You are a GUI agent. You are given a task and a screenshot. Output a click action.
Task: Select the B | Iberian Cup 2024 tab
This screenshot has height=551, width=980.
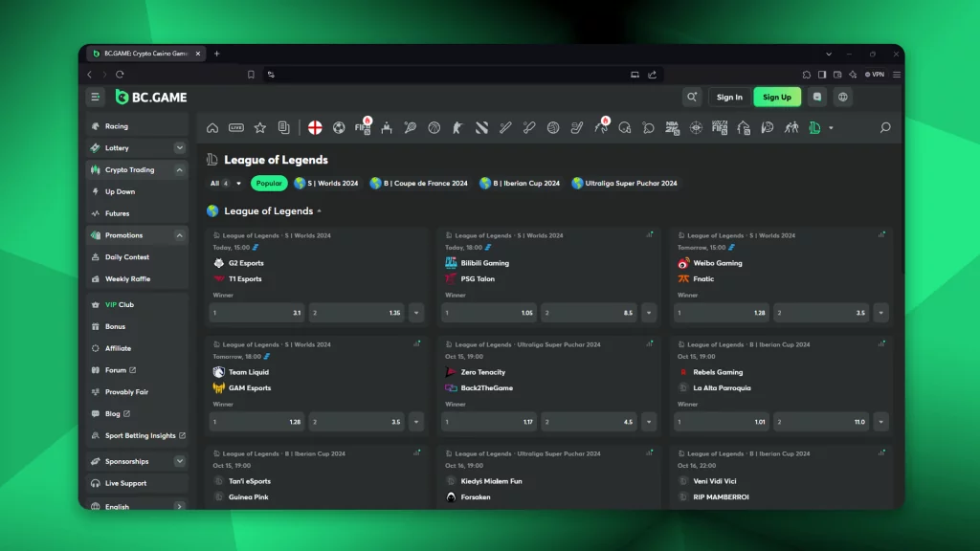(520, 183)
